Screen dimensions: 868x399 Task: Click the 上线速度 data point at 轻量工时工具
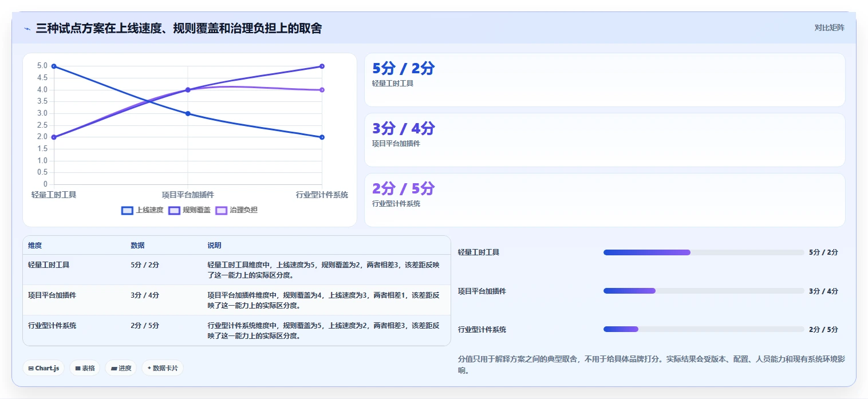54,66
